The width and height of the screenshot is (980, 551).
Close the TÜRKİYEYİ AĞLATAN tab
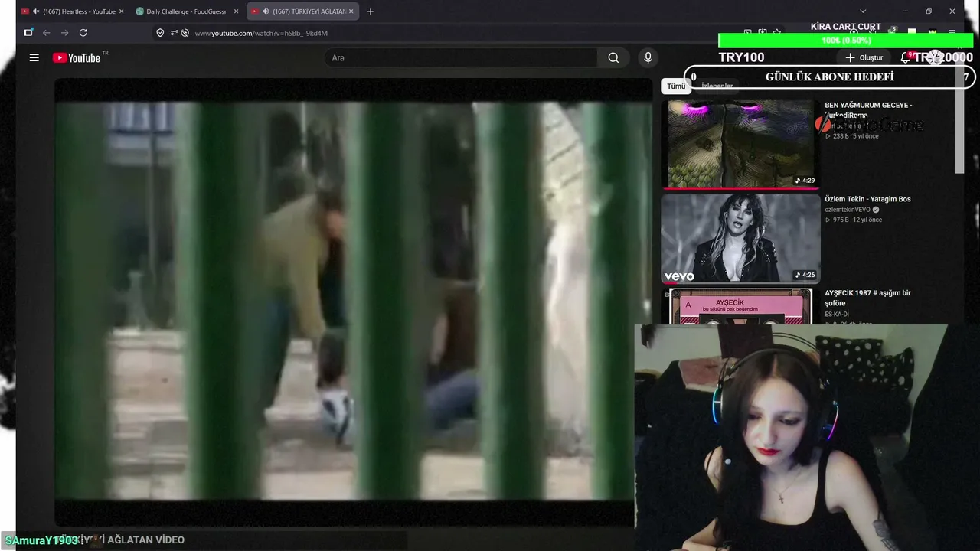351,11
